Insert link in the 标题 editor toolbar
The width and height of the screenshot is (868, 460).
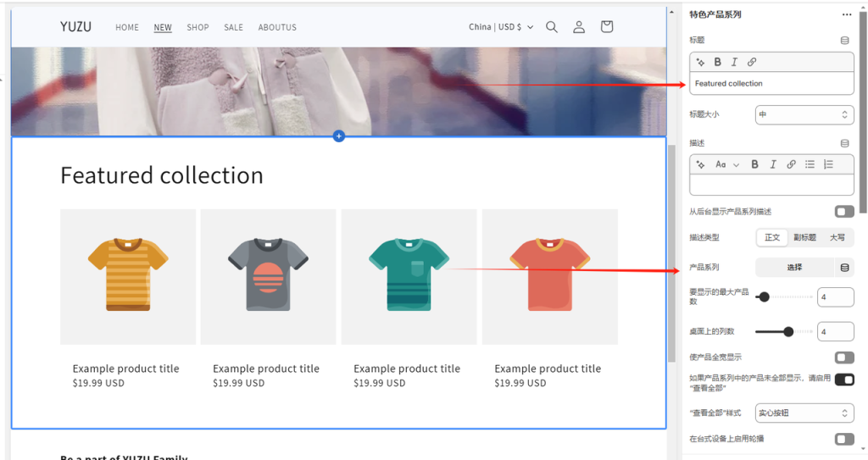pyautogui.click(x=752, y=62)
